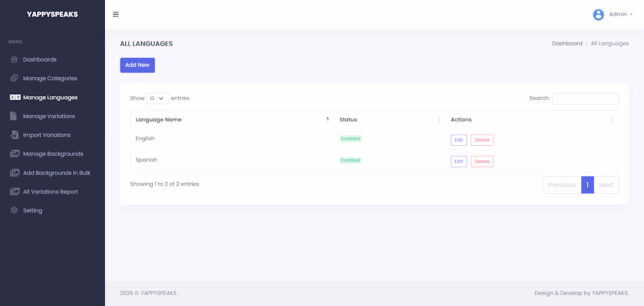The image size is (644, 306).
Task: Sort by Language Name column arrows
Action: click(x=328, y=120)
